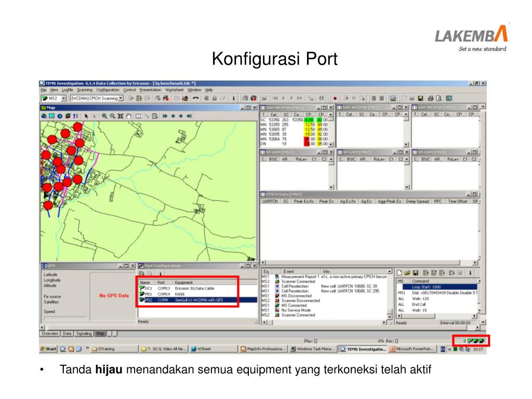Screen dimensions: 532x399
Task: Click the open-folder icon in command sequence toolbar
Action: (x=407, y=273)
